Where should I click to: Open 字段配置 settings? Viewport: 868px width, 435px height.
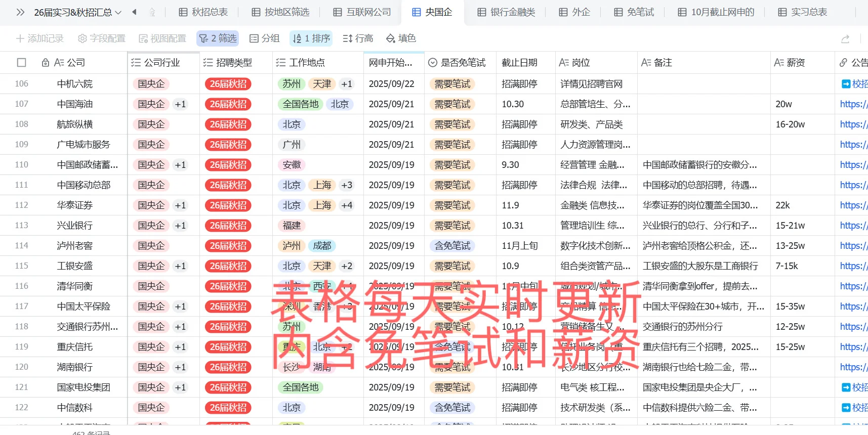[x=102, y=38]
